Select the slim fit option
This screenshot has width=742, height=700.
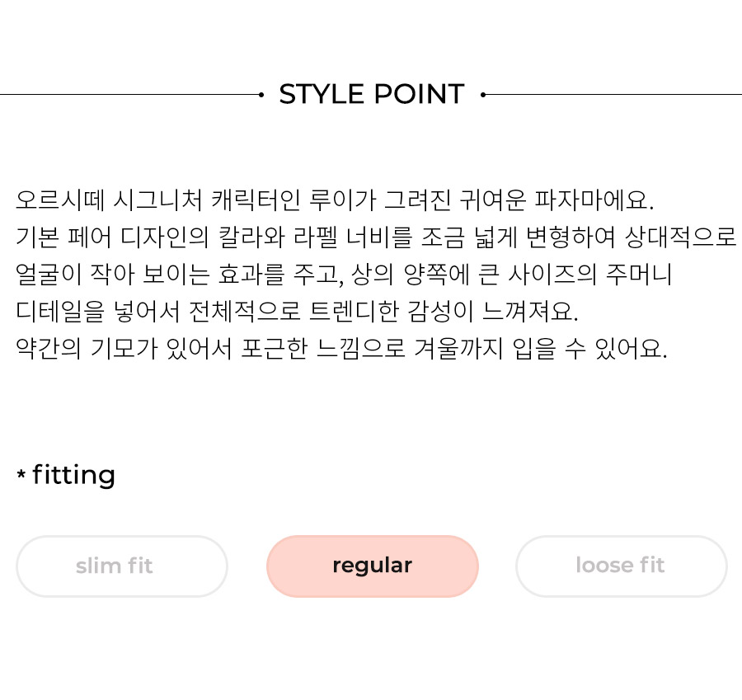(x=122, y=566)
